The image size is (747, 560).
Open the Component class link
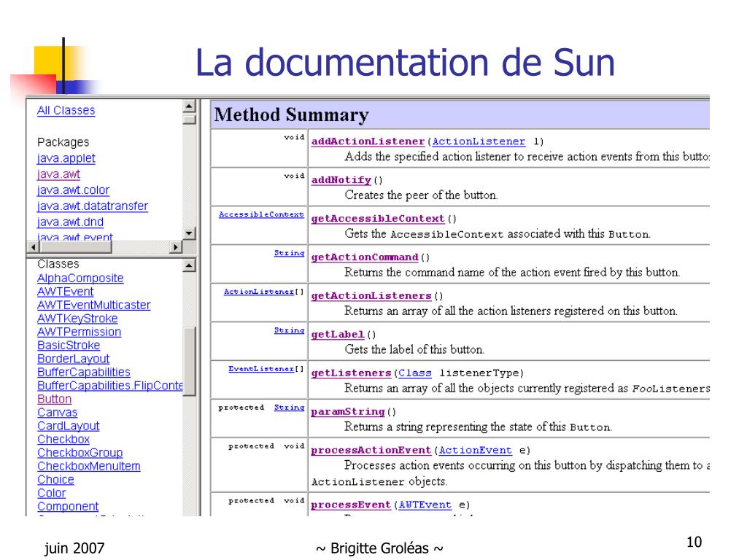coord(68,506)
